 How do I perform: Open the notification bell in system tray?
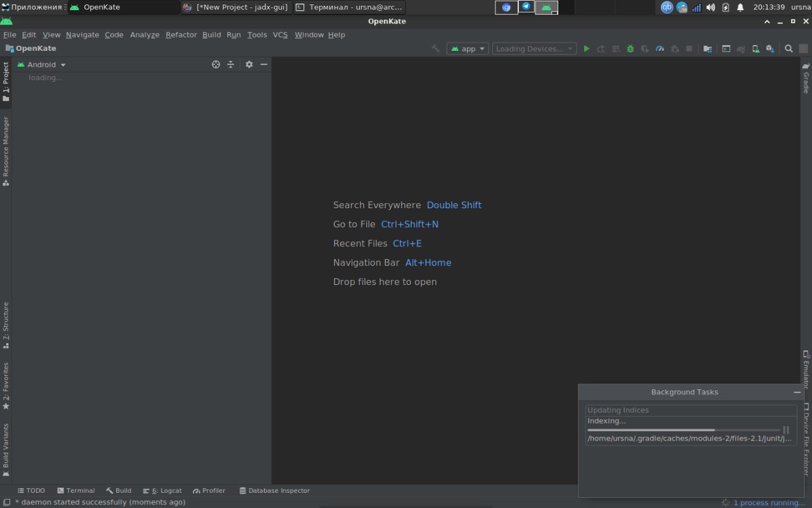(x=740, y=8)
